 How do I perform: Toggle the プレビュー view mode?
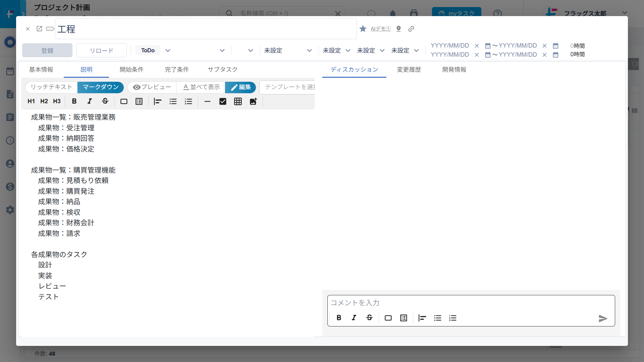(152, 87)
